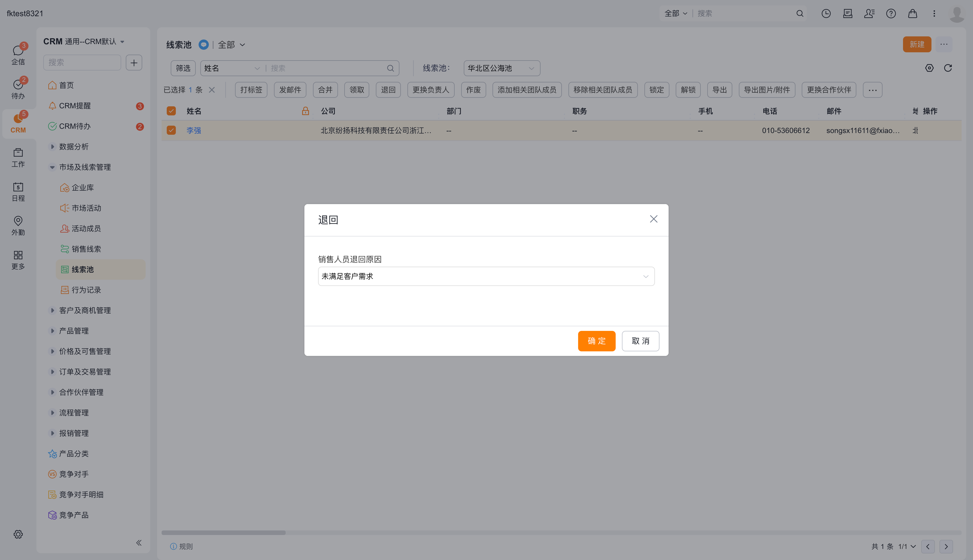Click the horizontal table scrollbar
Viewport: 973px width, 560px height.
click(x=223, y=533)
